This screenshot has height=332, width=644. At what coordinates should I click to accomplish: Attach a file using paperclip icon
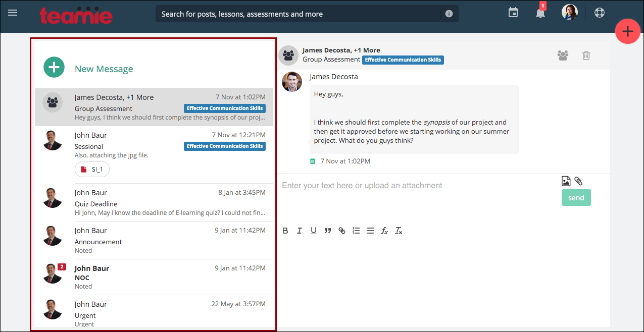tap(578, 181)
